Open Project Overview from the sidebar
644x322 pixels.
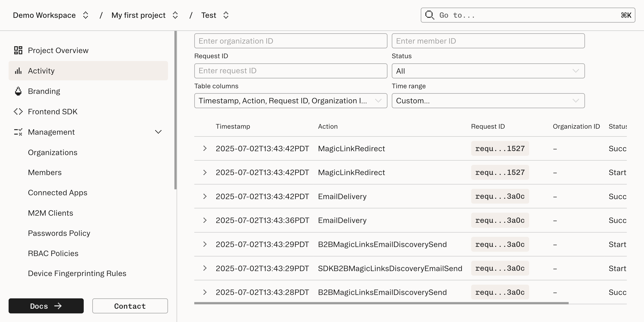[58, 50]
